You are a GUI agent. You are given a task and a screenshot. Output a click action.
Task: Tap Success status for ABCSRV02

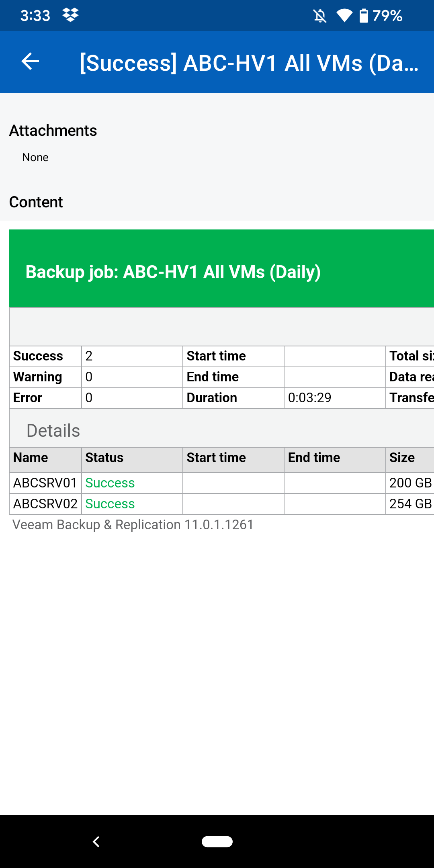click(x=110, y=504)
